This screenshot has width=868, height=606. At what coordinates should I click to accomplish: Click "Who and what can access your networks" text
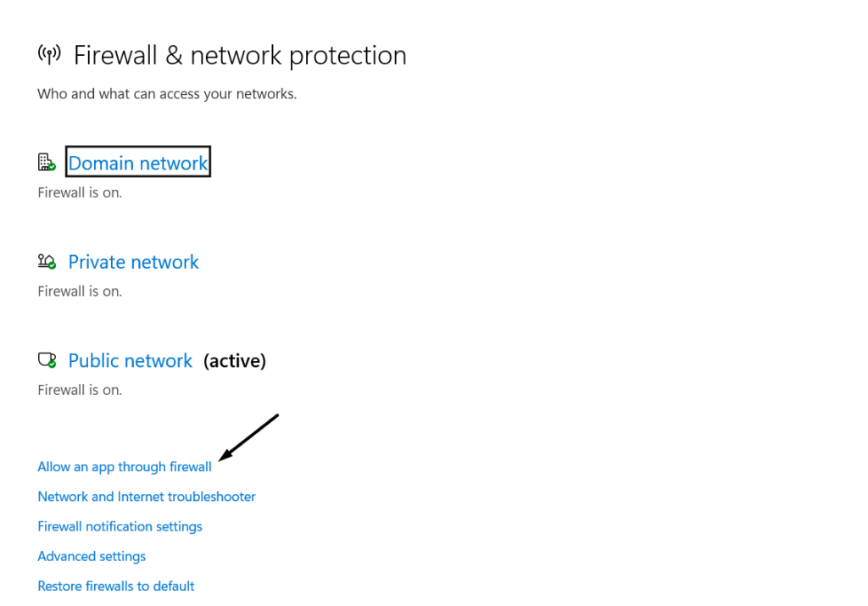(x=167, y=94)
